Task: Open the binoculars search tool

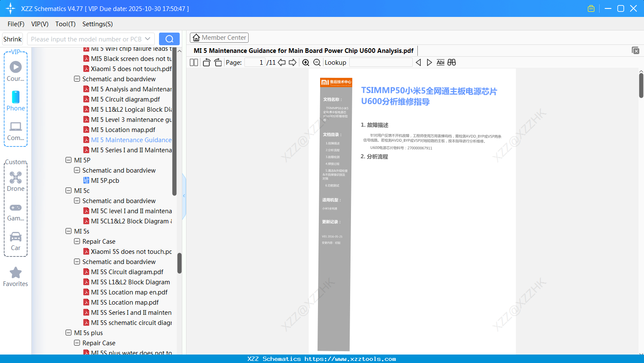Action: point(451,62)
